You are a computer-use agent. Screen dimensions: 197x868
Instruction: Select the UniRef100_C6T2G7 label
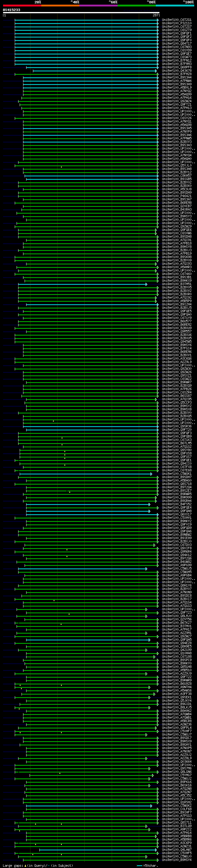pyautogui.click(x=177, y=26)
